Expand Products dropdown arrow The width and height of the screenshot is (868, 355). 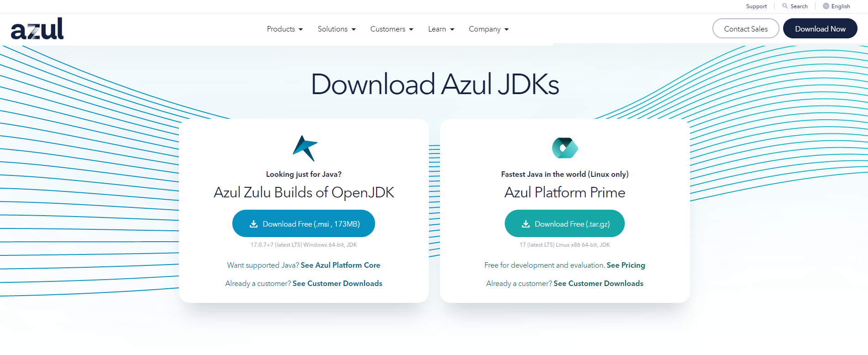[x=301, y=29]
